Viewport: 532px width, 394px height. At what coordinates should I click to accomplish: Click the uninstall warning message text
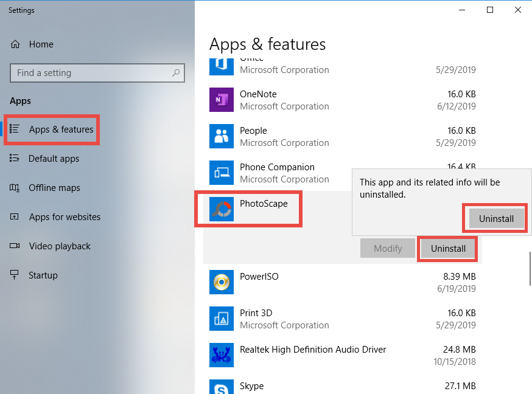click(x=430, y=188)
